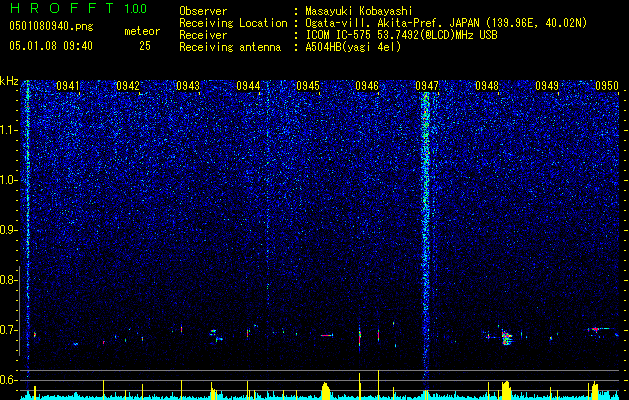The image size is (629, 400).
Task: Click the 0943 time marker
Action: pos(188,86)
